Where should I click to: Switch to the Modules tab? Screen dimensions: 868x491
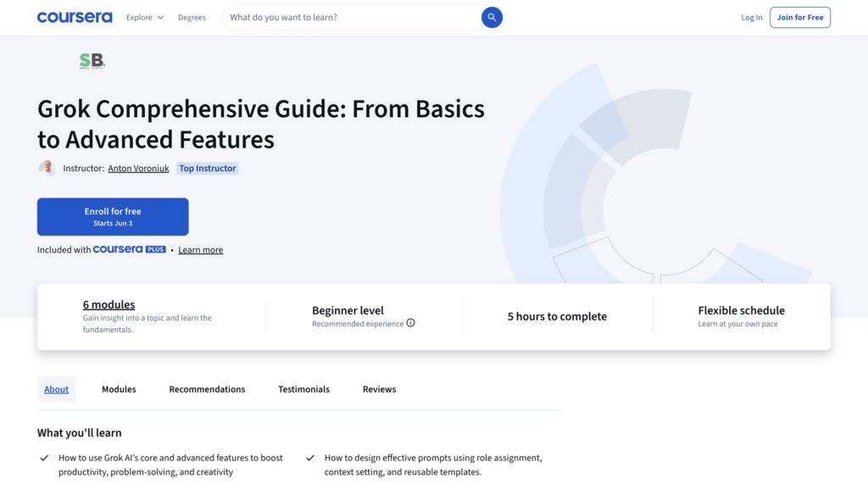coord(119,389)
